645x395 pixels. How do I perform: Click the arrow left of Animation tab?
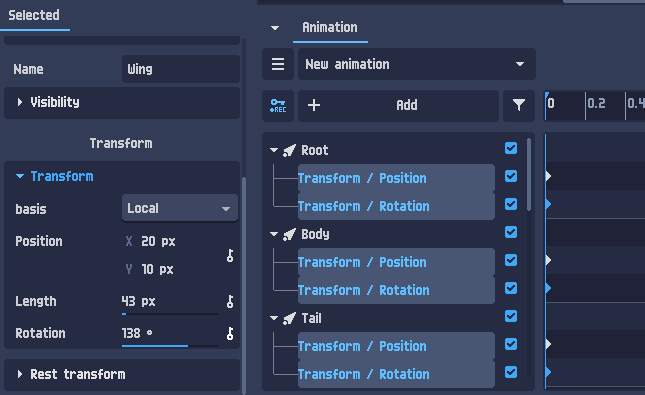(275, 28)
